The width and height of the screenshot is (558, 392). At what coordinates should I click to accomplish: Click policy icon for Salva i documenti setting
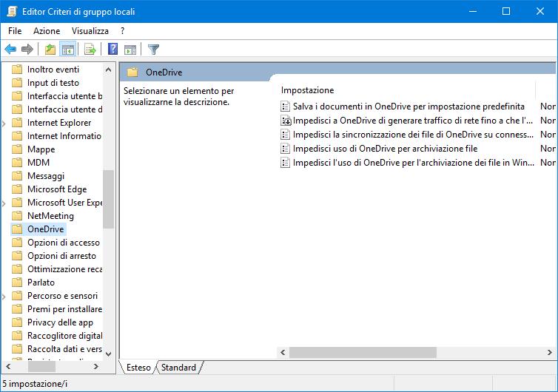[x=285, y=106]
